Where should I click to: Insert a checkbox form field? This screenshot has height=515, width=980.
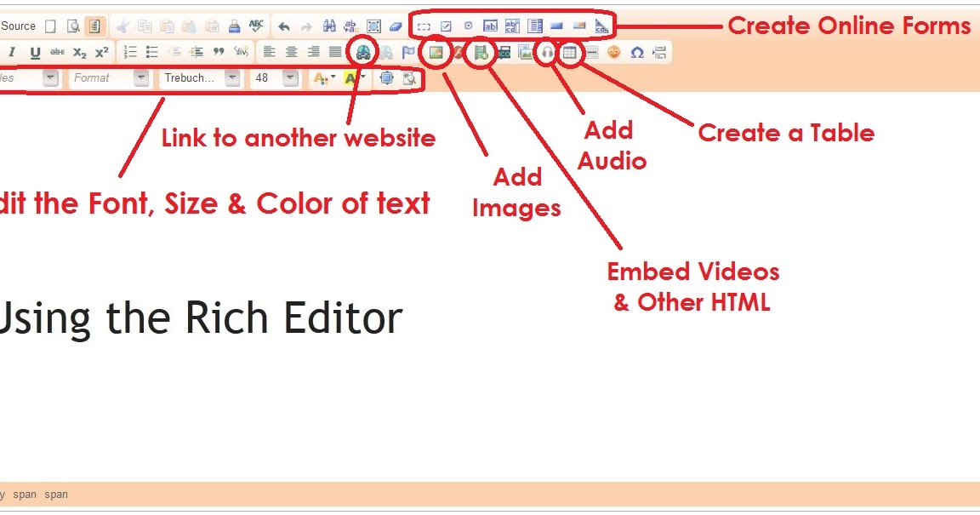[446, 26]
